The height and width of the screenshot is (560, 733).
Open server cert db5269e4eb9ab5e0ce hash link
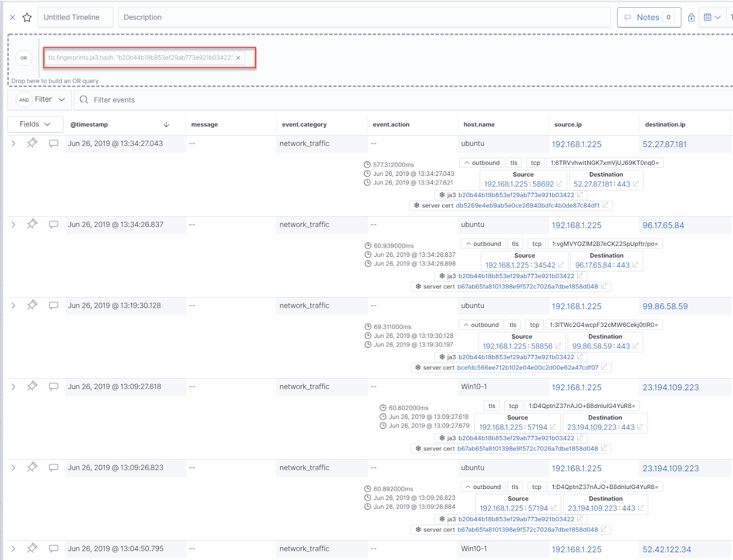(527, 206)
